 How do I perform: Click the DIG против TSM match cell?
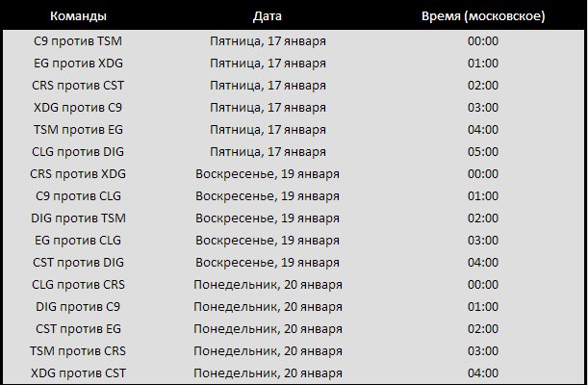pos(78,218)
